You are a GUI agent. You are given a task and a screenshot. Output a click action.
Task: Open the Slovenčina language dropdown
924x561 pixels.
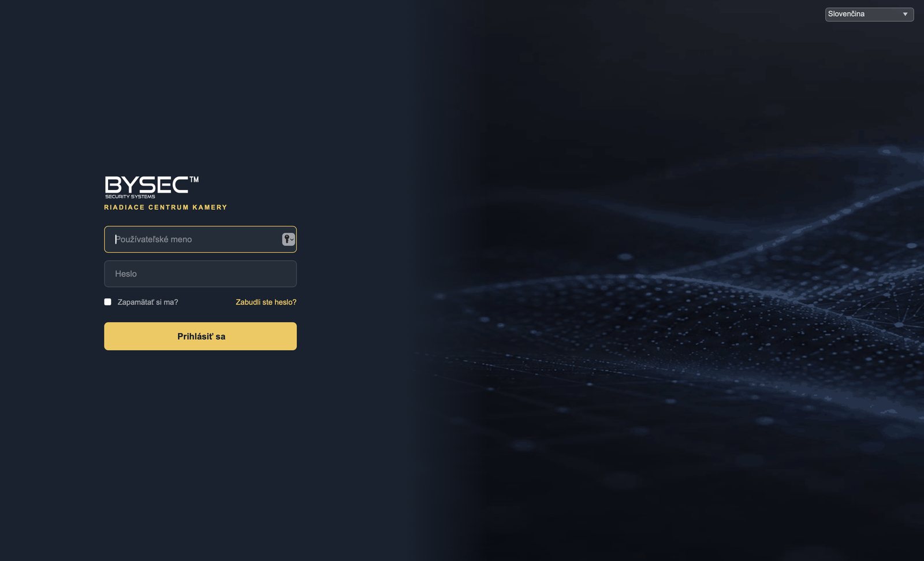869,14
